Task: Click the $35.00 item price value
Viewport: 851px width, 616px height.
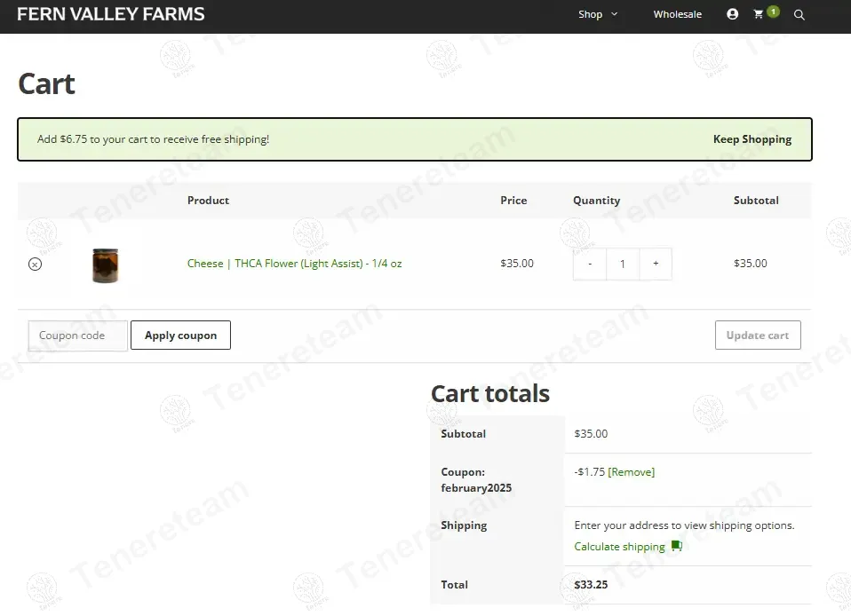Action: (x=517, y=264)
